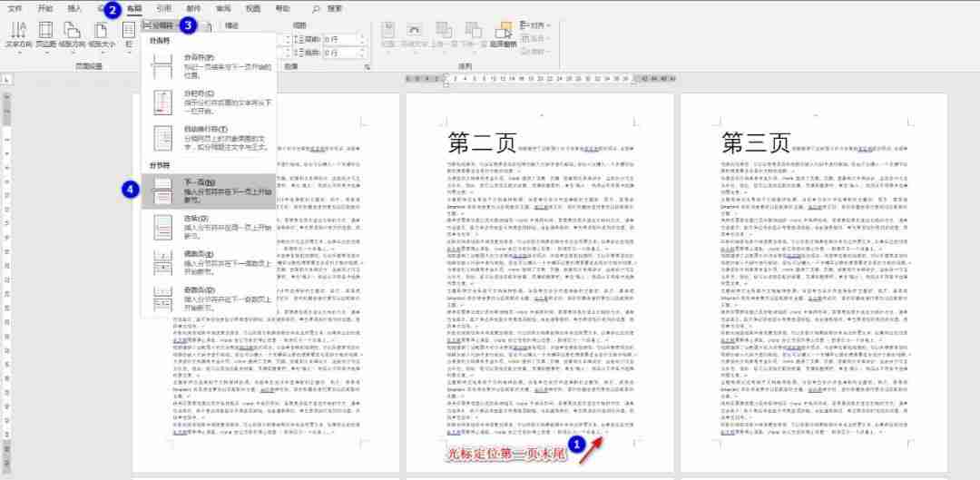Open the Selection Pane (选择窗格)
The width and height of the screenshot is (980, 480).
pyautogui.click(x=503, y=34)
